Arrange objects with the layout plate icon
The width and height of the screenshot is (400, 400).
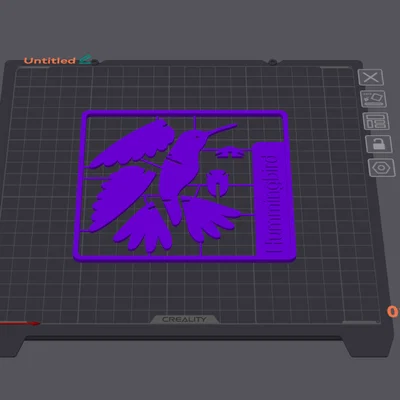point(376,121)
